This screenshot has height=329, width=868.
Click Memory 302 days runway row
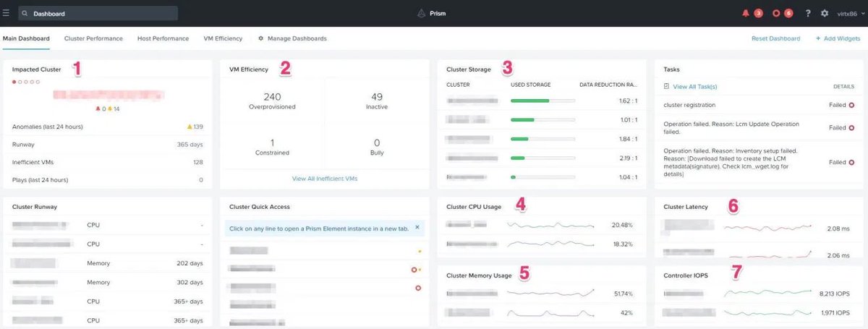click(108, 282)
